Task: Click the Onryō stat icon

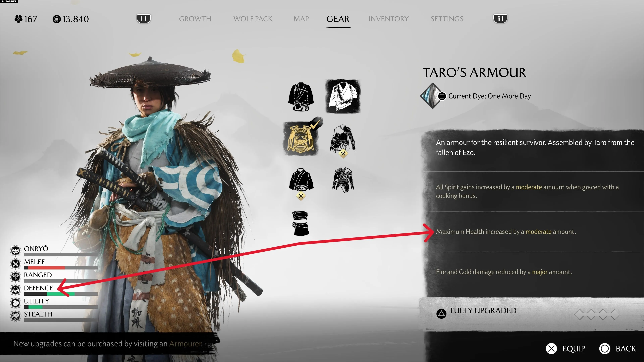Action: 15,250
